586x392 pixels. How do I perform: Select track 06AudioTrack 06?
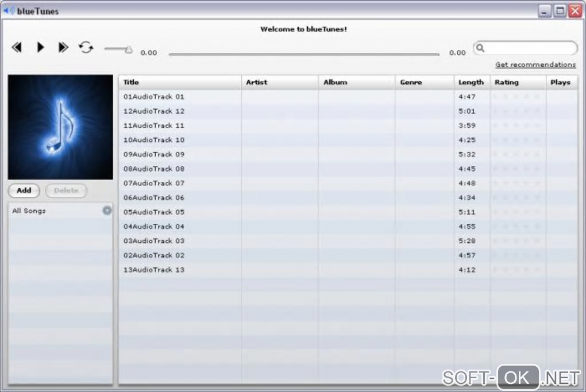point(348,198)
